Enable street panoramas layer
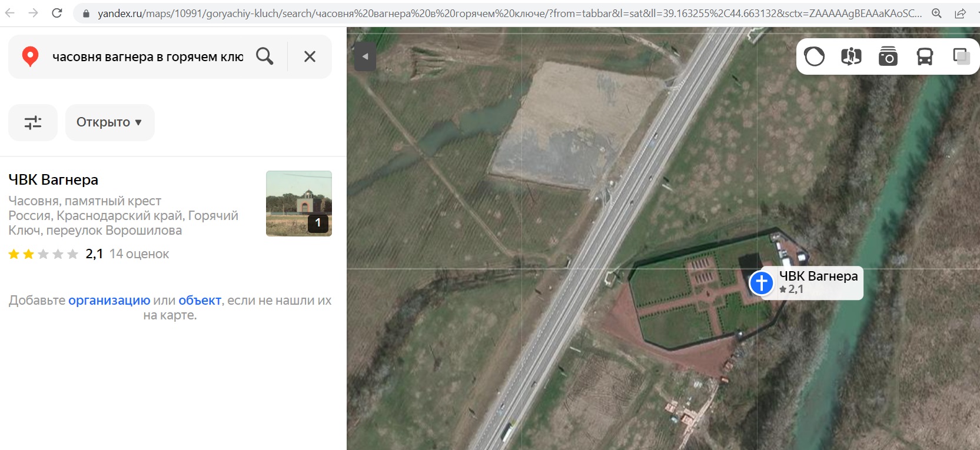Image resolution: width=980 pixels, height=450 pixels. (x=851, y=56)
